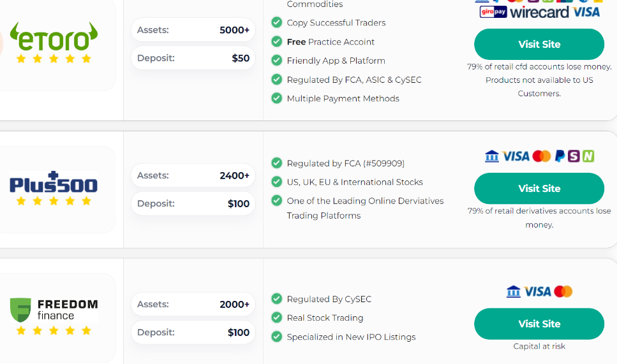Click green check beside Multiple Payment Methods
The image size is (617, 364).
277,98
